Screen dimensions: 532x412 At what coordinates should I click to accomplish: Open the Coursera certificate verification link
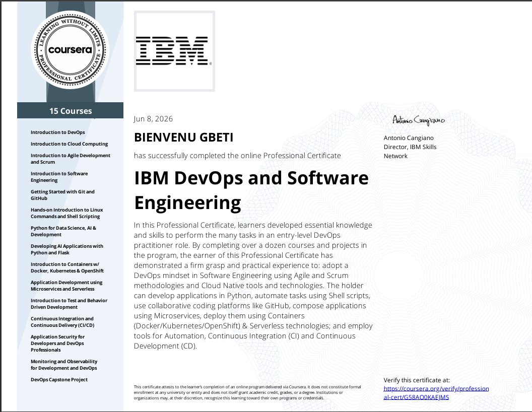click(x=436, y=393)
